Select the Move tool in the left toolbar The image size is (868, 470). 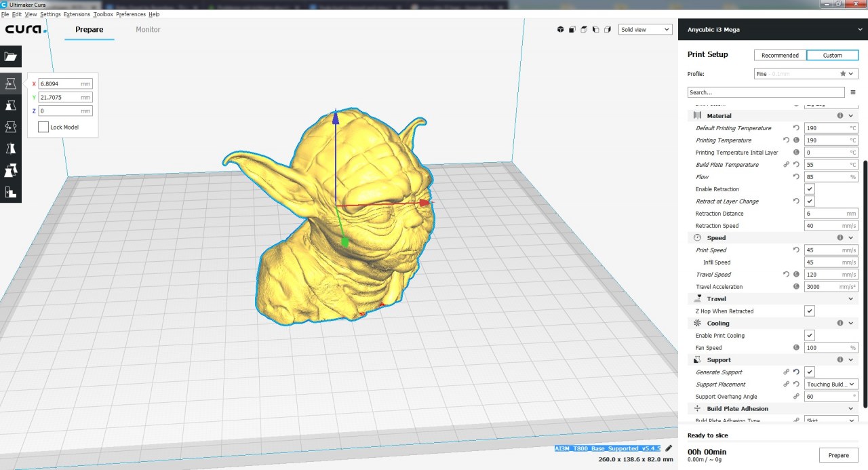pyautogui.click(x=11, y=83)
